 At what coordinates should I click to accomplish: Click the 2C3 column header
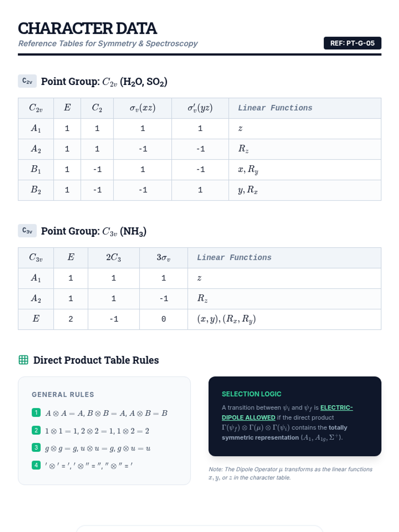point(113,257)
